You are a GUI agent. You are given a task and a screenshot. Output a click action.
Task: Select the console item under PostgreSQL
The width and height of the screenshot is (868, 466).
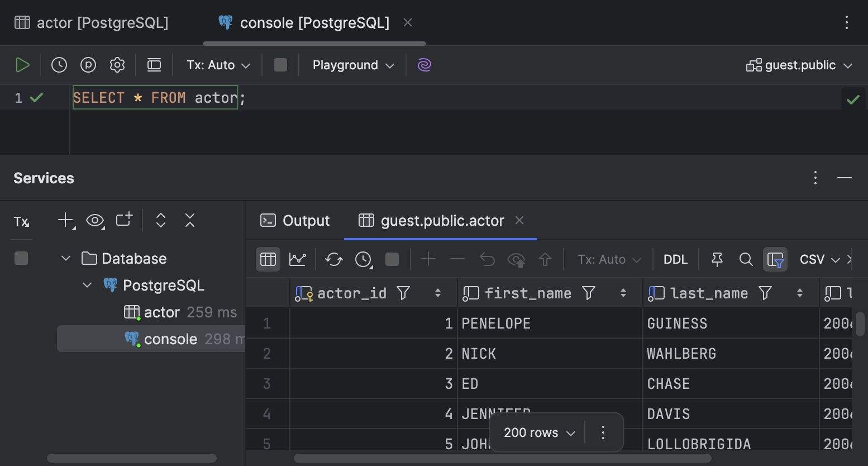coord(170,339)
